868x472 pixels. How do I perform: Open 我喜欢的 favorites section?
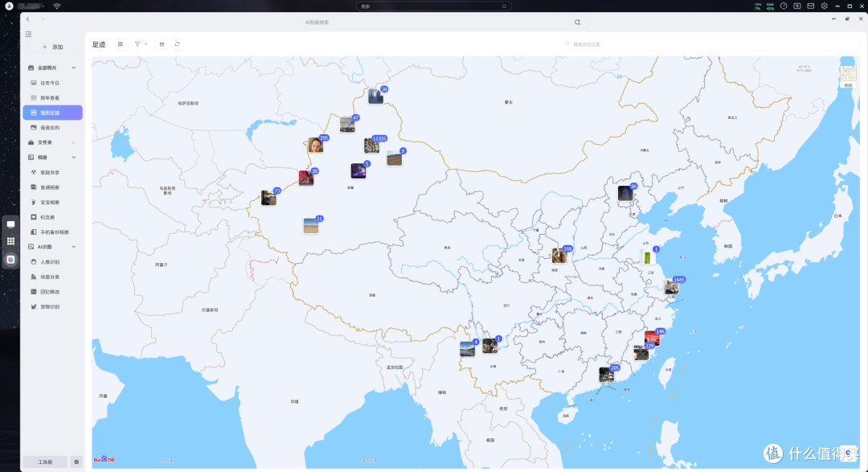point(52,127)
